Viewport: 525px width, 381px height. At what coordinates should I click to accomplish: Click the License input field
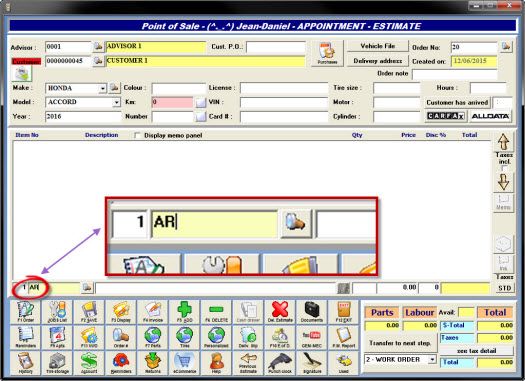(x=284, y=88)
